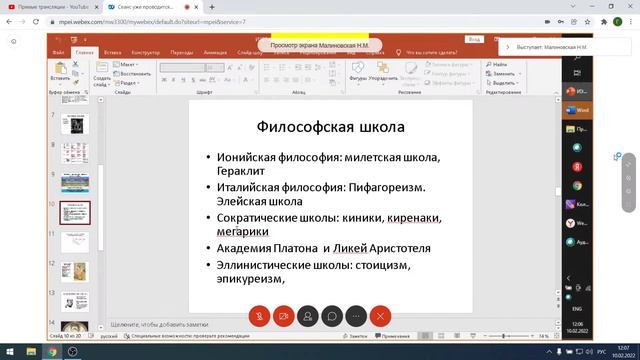Toggle bold (Ж) formatting

pos(164,80)
